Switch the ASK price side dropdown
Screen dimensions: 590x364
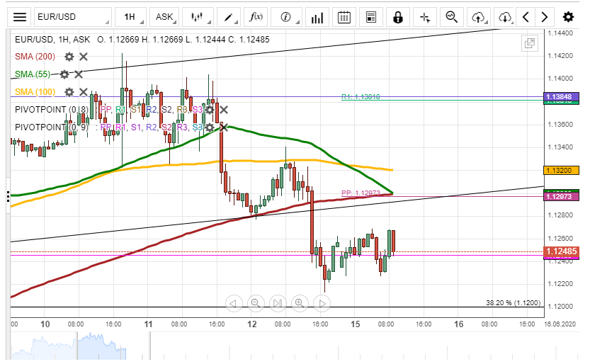pyautogui.click(x=164, y=17)
